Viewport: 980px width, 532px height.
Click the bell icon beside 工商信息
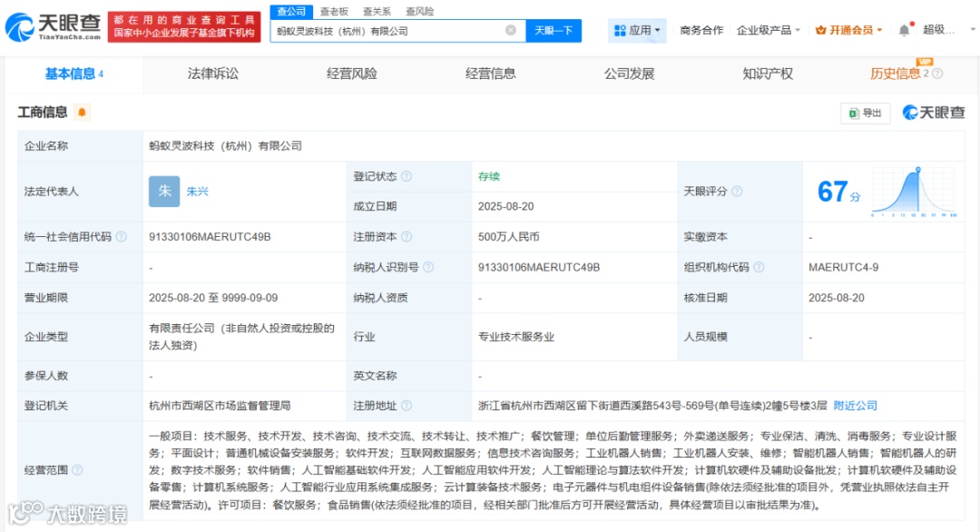pos(82,112)
